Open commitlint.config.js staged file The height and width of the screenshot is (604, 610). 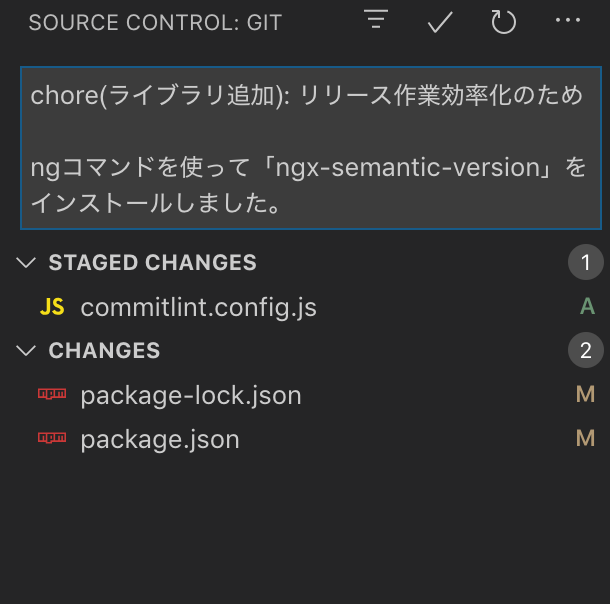pos(198,307)
